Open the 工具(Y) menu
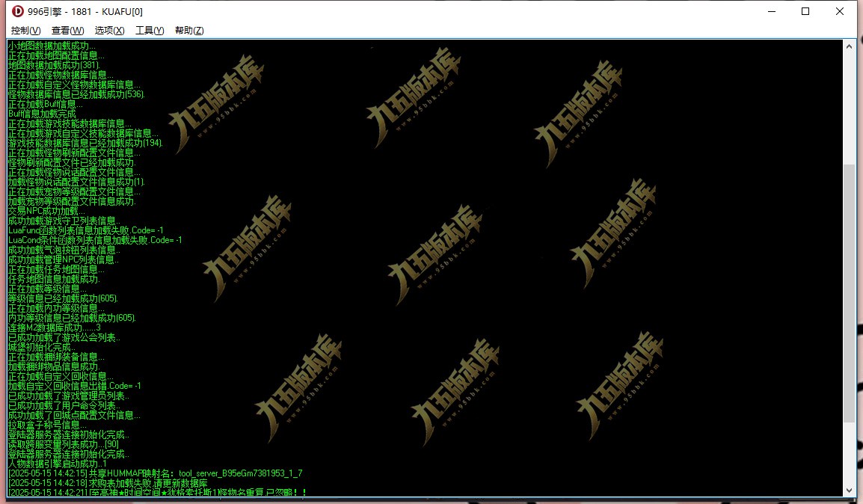This screenshot has height=504, width=863. 150,30
